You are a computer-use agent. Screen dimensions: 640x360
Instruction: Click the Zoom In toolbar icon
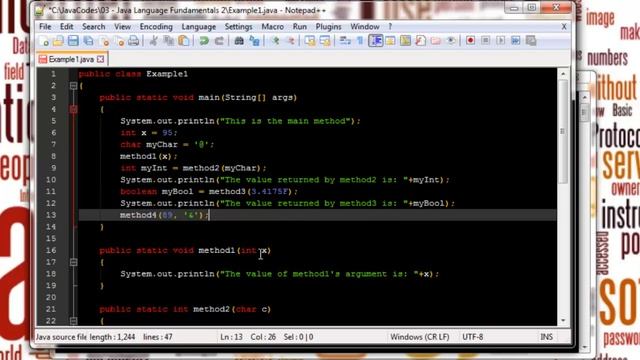click(275, 41)
